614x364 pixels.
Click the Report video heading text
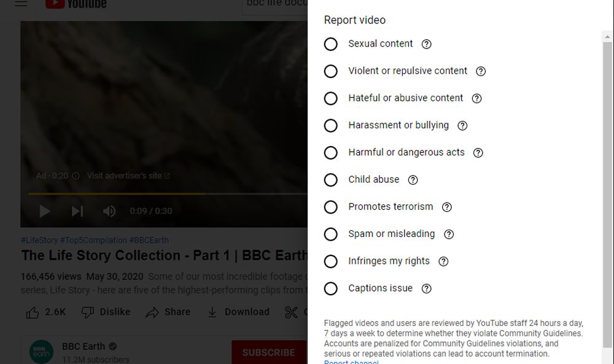click(x=355, y=20)
